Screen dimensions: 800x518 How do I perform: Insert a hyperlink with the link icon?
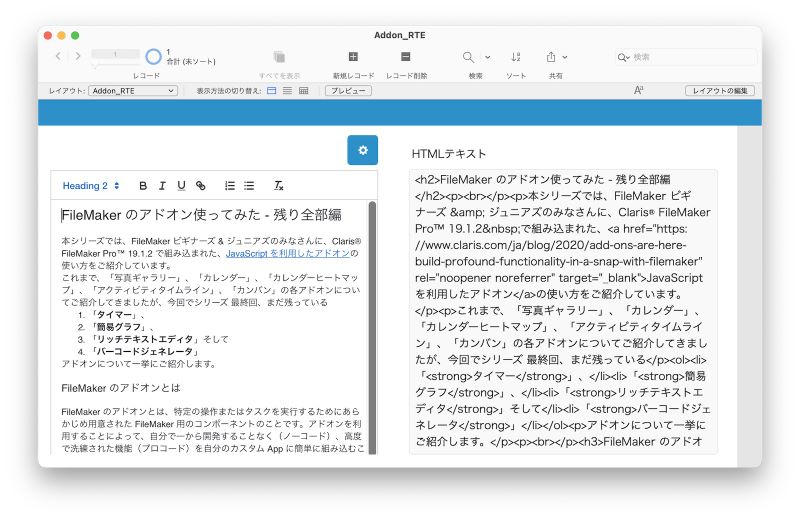(201, 186)
